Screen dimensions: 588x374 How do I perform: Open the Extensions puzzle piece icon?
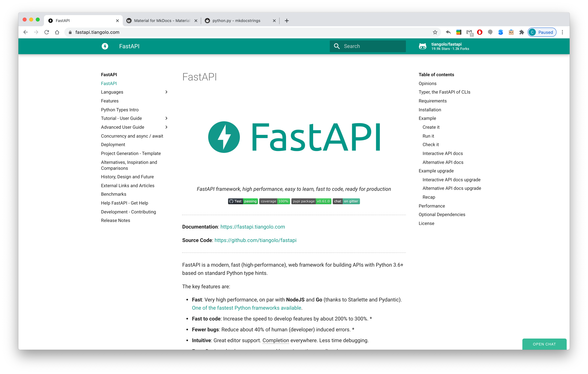pyautogui.click(x=522, y=32)
